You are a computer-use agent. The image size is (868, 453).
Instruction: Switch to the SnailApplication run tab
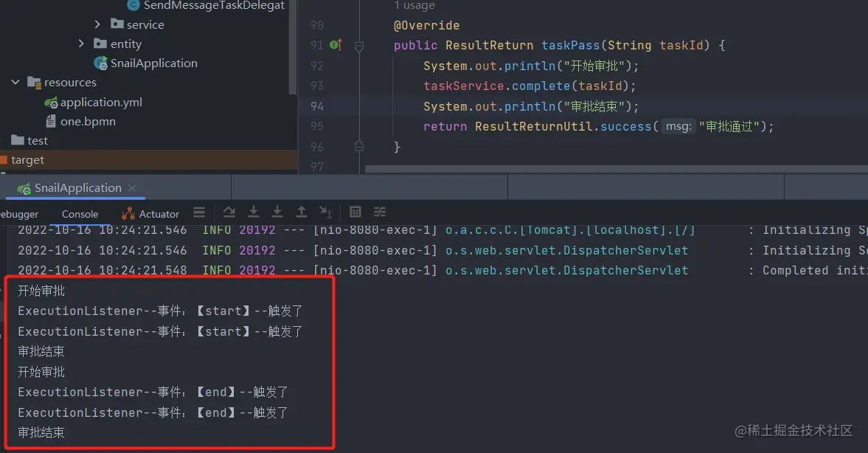pyautogui.click(x=77, y=188)
